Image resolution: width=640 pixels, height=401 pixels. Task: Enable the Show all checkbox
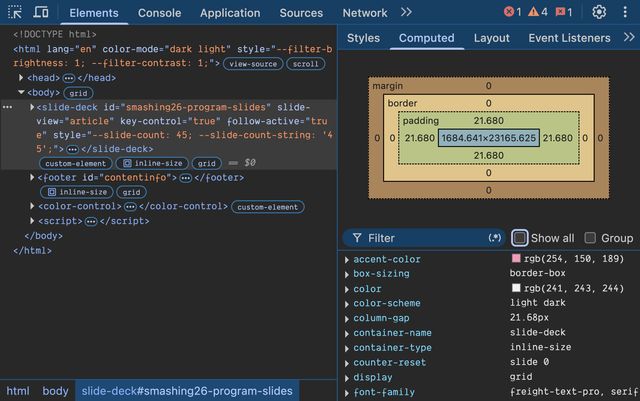pos(520,238)
